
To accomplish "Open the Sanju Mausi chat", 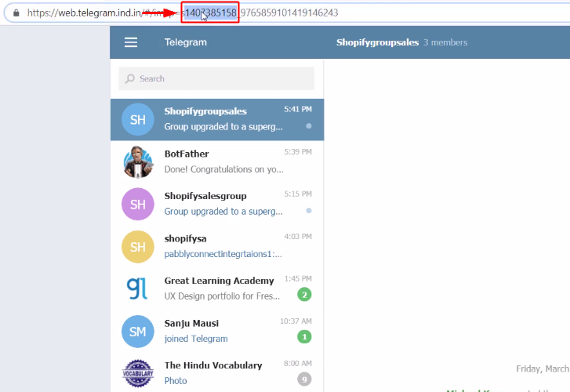I will [217, 332].
